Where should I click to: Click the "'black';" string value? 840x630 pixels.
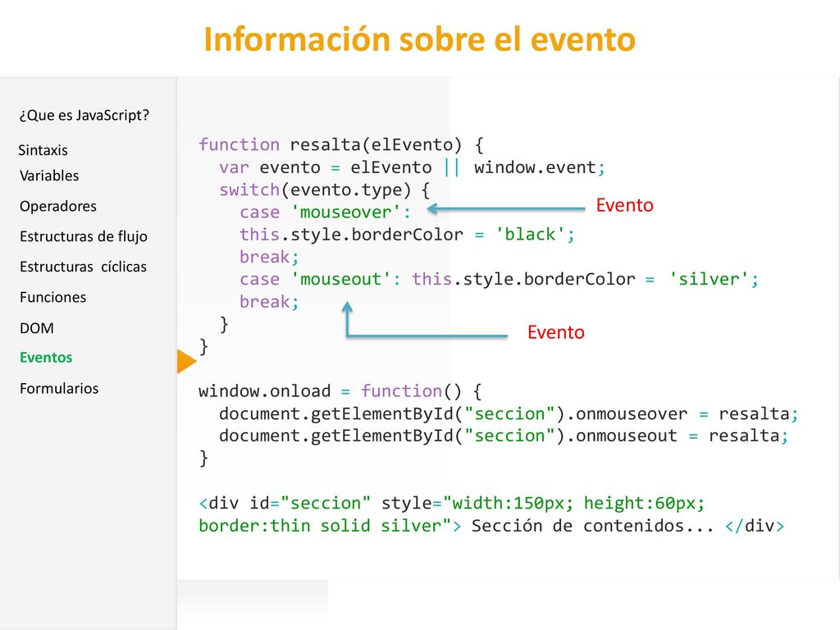click(x=535, y=235)
